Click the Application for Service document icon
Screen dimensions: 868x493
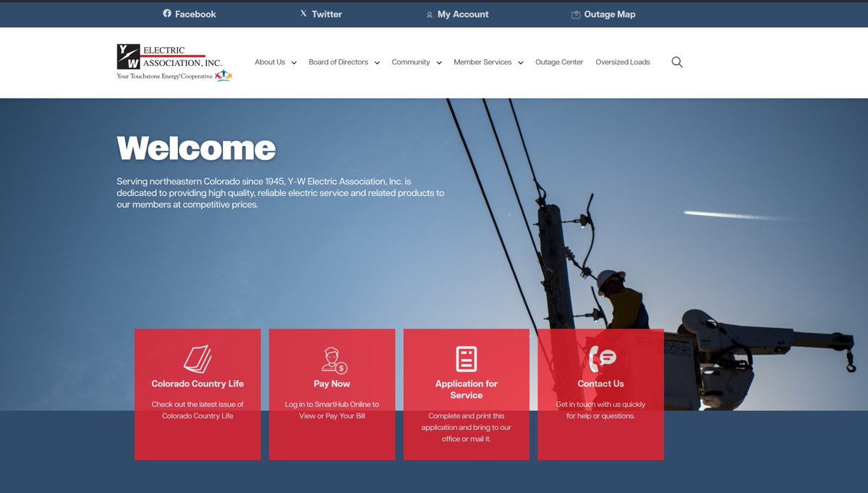tap(467, 359)
